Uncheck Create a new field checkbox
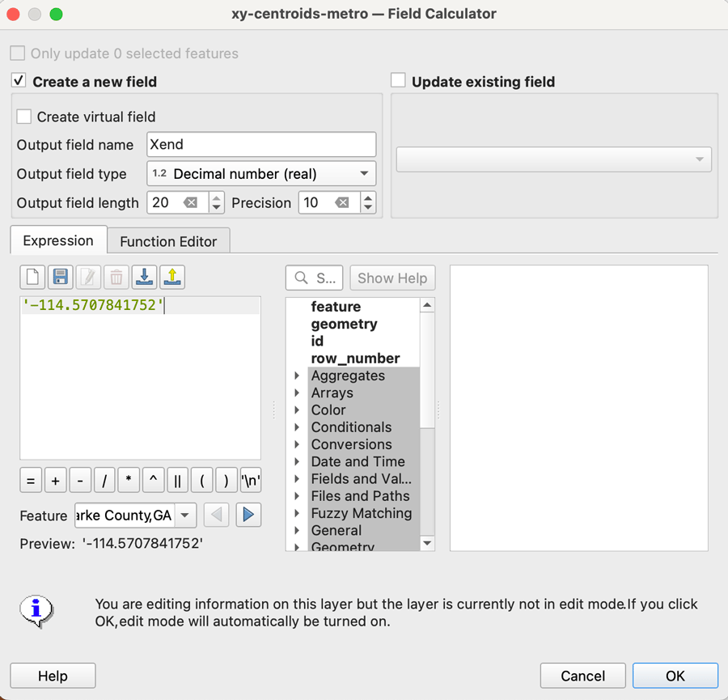Viewport: 728px width, 700px height. point(19,81)
